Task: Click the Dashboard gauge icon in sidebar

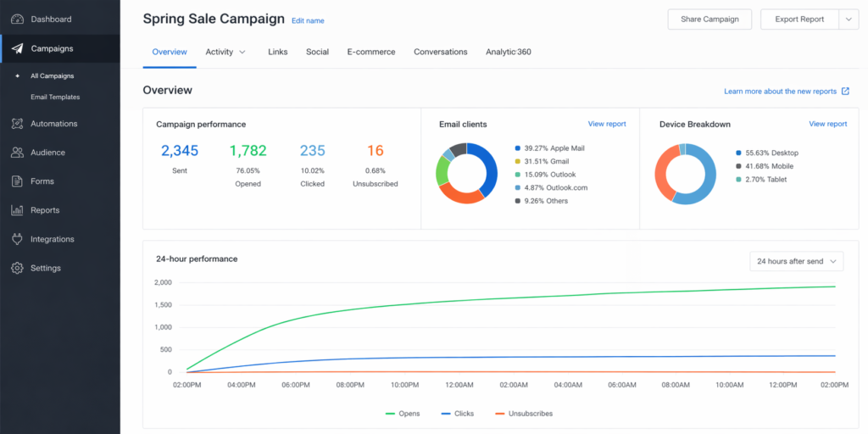Action: [x=16, y=19]
